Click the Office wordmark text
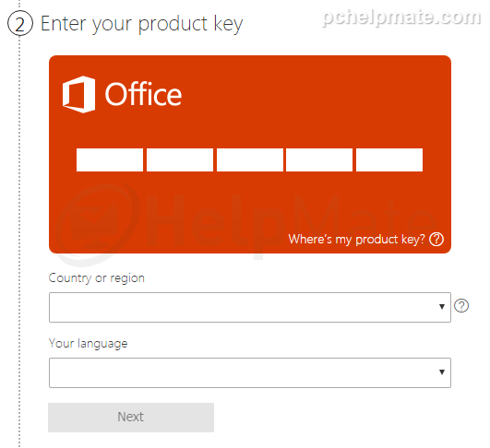This screenshot has height=448, width=490. [x=143, y=94]
